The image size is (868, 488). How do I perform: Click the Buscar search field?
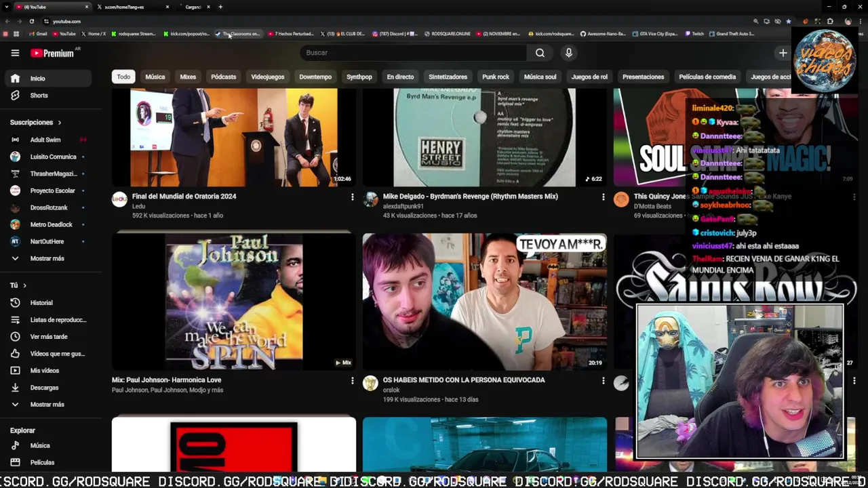(414, 53)
